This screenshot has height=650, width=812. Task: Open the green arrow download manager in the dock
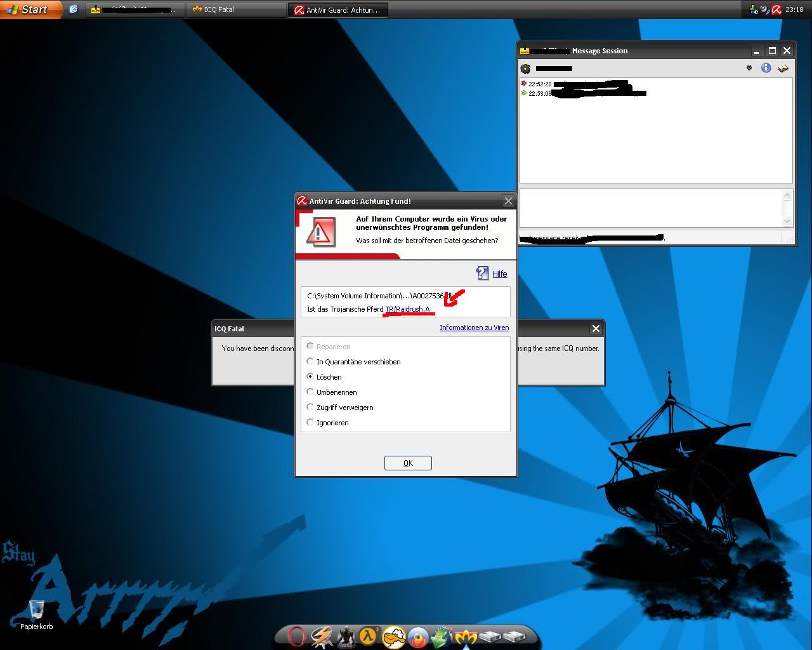[442, 637]
